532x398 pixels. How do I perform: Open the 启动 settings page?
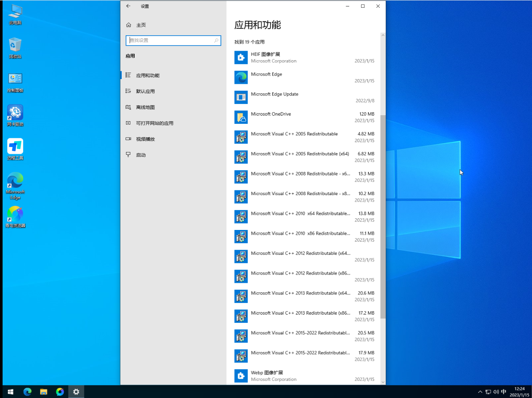pos(173,155)
